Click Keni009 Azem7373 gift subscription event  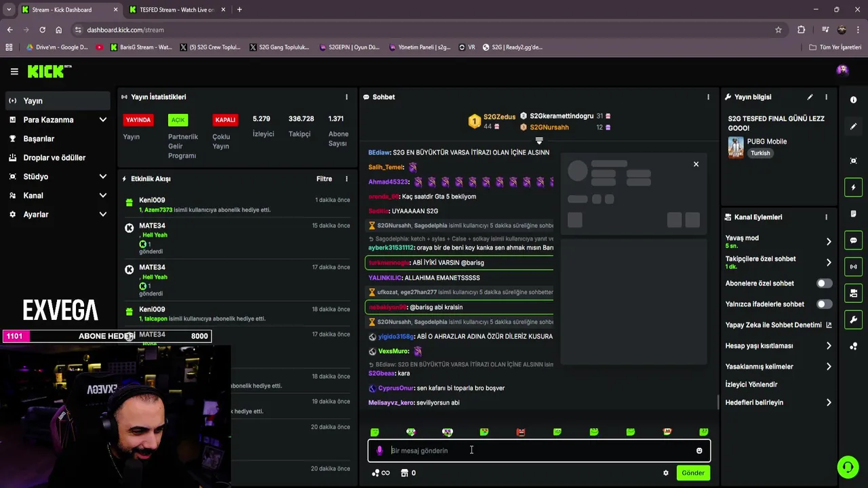[x=237, y=205]
